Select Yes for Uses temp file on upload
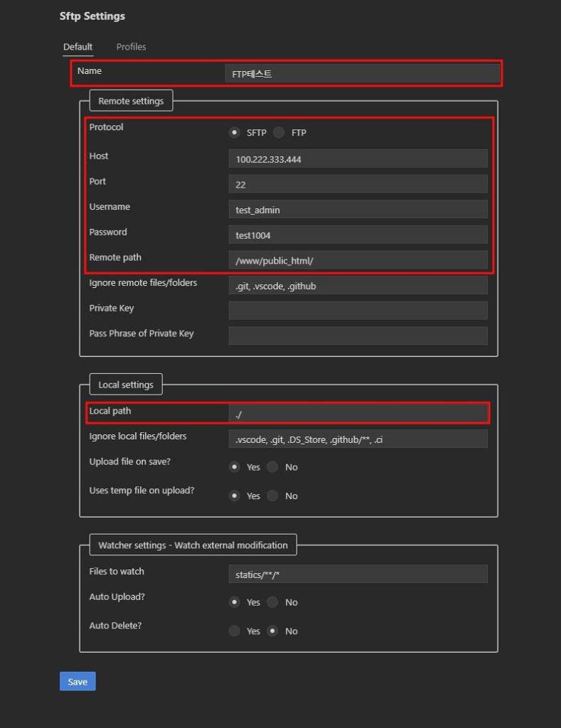This screenshot has height=728, width=561. (235, 496)
